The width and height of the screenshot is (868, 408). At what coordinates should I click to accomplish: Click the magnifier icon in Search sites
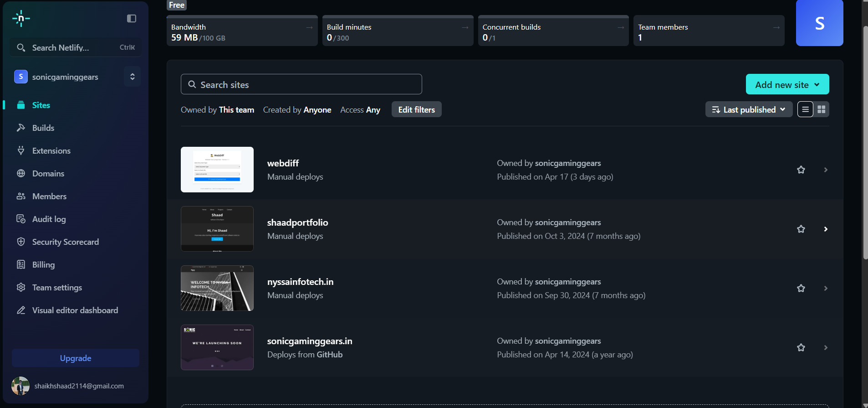192,84
